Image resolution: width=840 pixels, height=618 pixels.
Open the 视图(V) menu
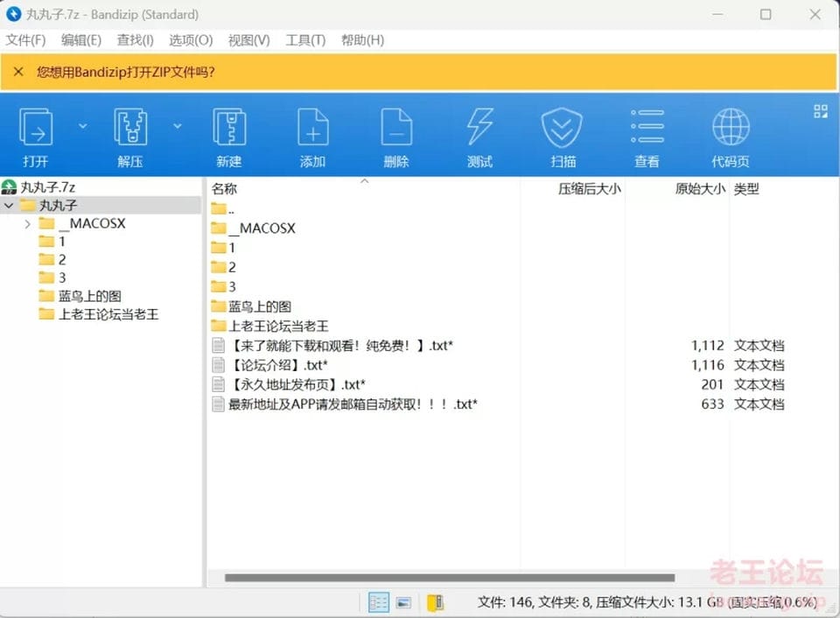(x=249, y=40)
